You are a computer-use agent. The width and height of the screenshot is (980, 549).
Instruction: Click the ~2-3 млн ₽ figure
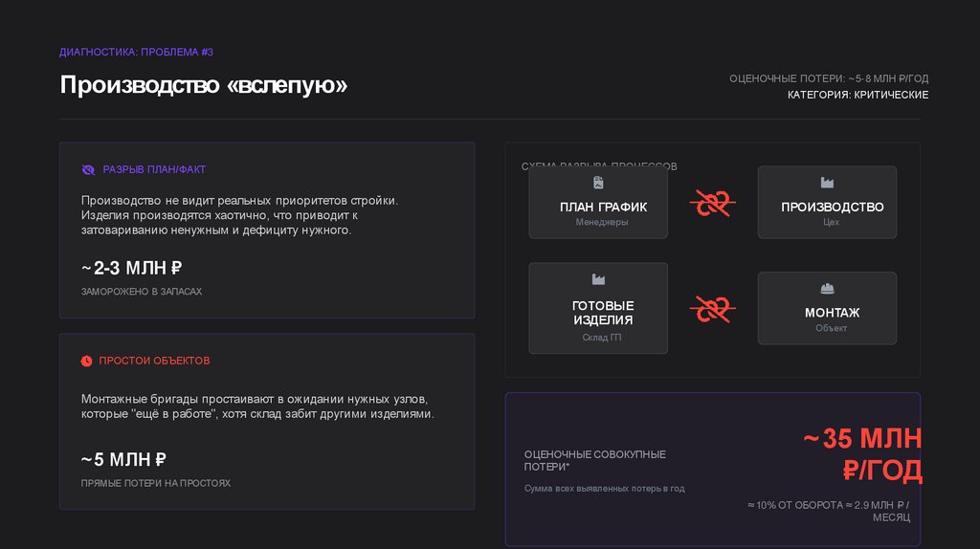tap(131, 268)
